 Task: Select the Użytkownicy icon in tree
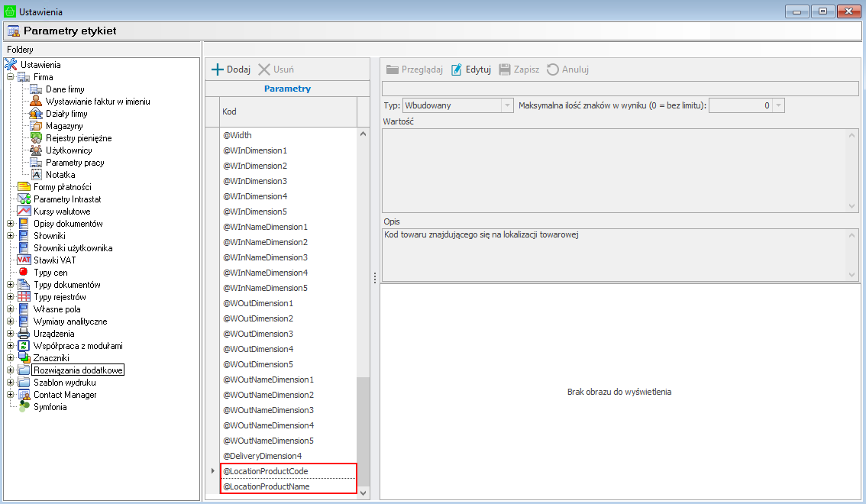(x=36, y=150)
